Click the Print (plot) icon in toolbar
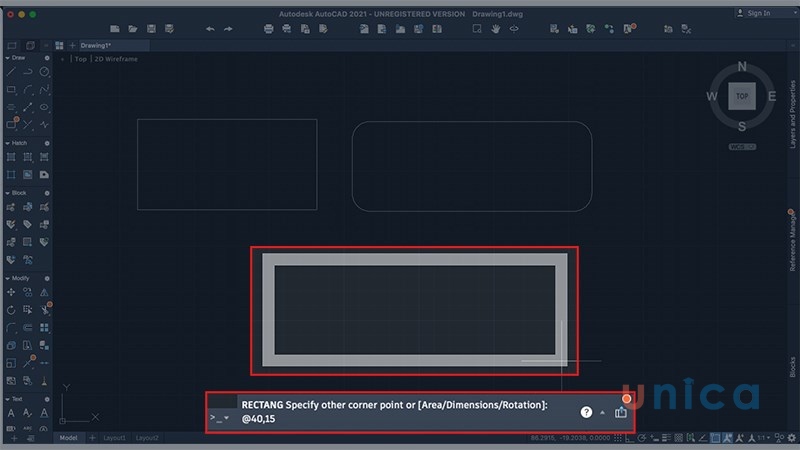The width and height of the screenshot is (800, 450). coord(268,29)
